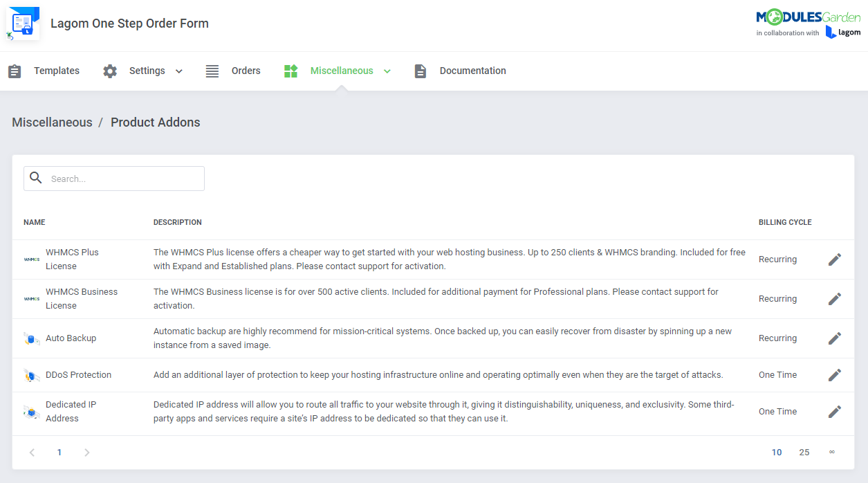868x483 pixels.
Task: Show 25 addons per page
Action: pyautogui.click(x=804, y=452)
